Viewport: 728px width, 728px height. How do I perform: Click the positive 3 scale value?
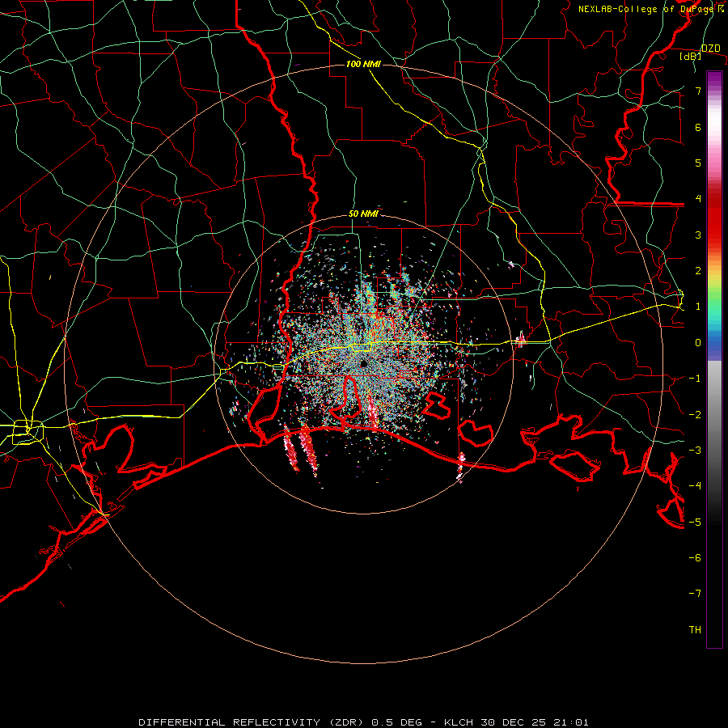698,235
